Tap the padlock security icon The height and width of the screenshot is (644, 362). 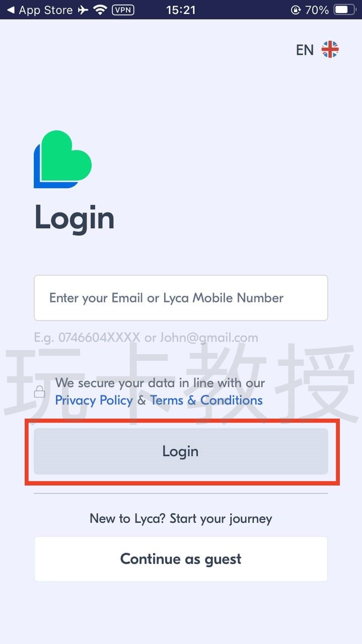point(39,392)
